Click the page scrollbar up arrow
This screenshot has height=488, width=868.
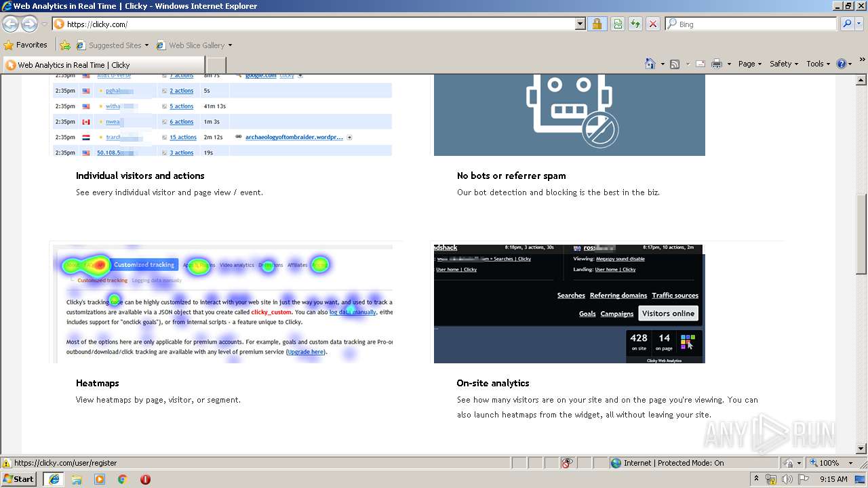tap(862, 79)
